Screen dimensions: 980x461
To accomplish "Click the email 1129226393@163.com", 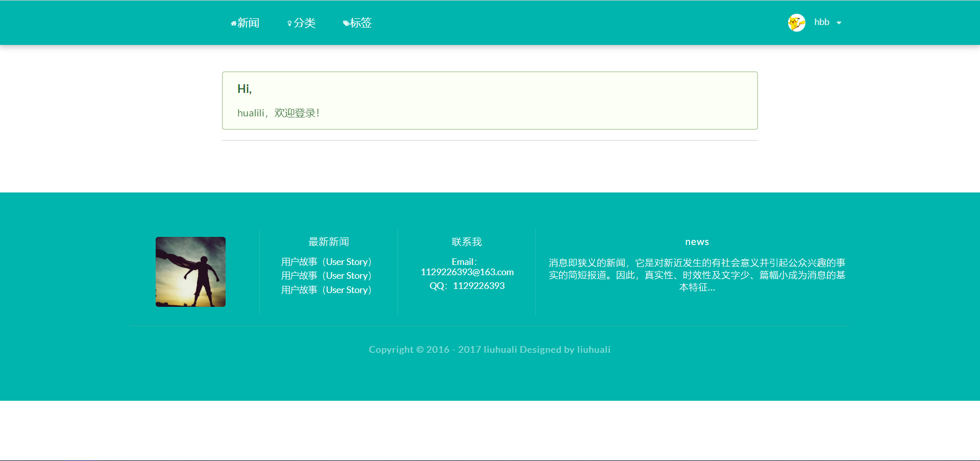I will (467, 272).
